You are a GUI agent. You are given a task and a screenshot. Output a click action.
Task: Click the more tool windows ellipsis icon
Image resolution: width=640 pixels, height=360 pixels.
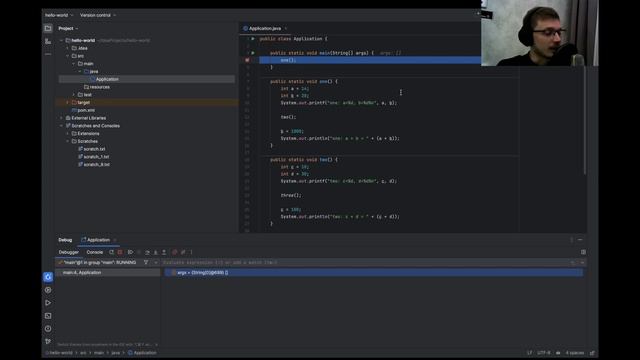[x=48, y=54]
